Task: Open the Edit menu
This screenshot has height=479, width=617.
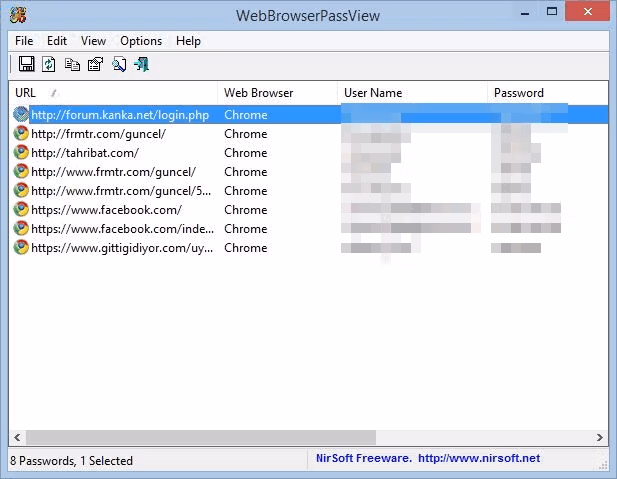Action: click(x=57, y=41)
